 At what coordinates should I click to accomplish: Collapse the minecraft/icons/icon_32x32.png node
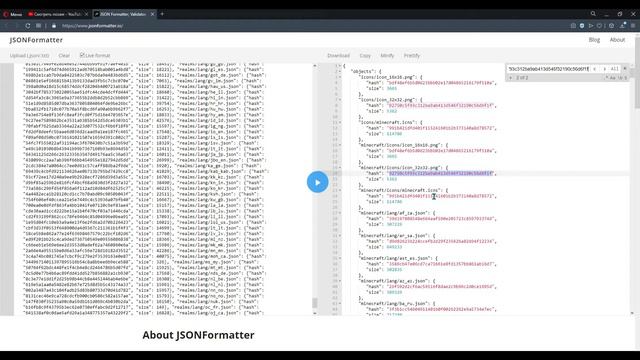click(x=340, y=168)
